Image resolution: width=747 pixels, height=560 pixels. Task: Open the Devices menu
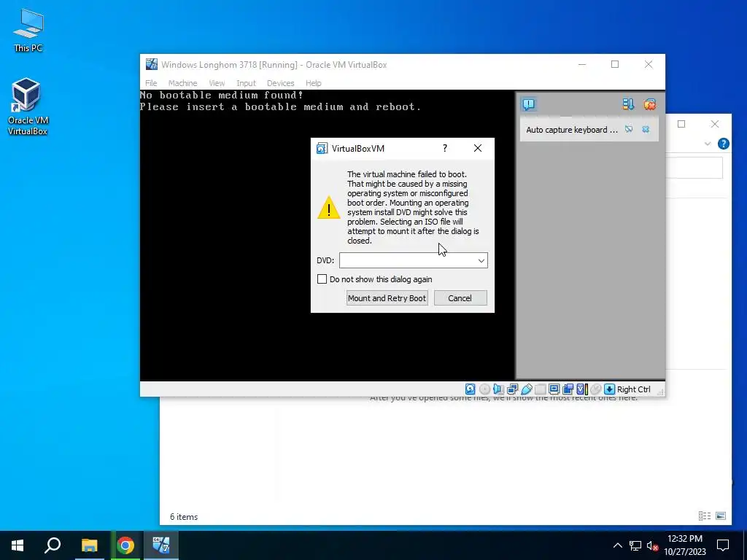coord(281,83)
